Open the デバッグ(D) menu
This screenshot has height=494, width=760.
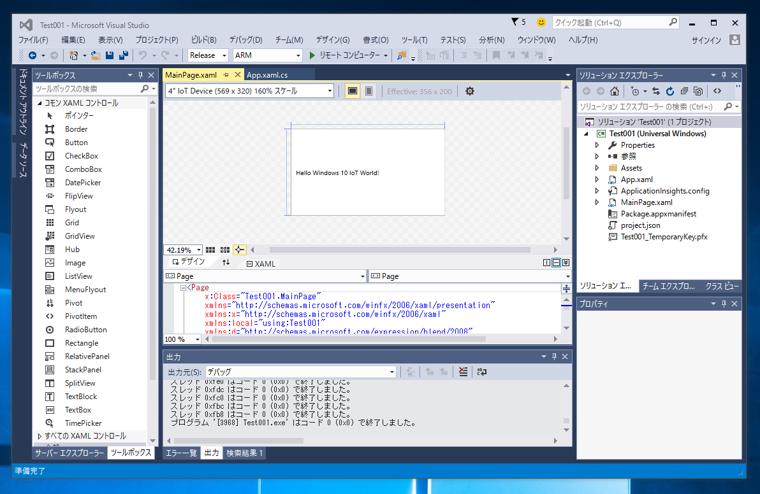[246, 40]
